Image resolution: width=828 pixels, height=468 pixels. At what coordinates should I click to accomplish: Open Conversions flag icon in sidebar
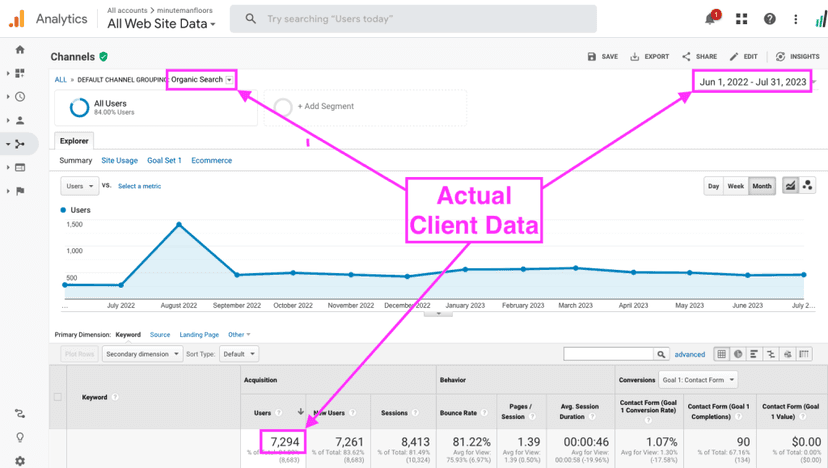(x=20, y=191)
